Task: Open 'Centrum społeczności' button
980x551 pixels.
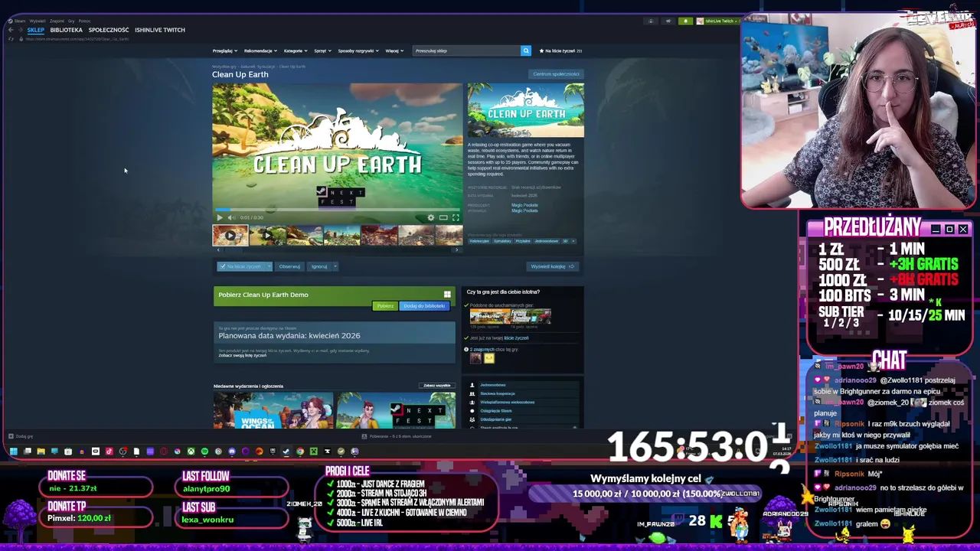Action: click(556, 74)
